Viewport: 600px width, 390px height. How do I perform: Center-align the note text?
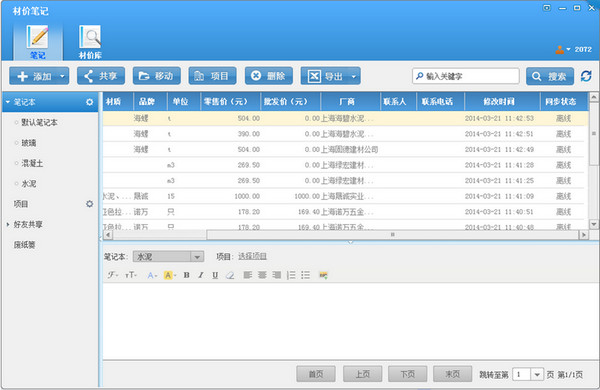[x=262, y=275]
